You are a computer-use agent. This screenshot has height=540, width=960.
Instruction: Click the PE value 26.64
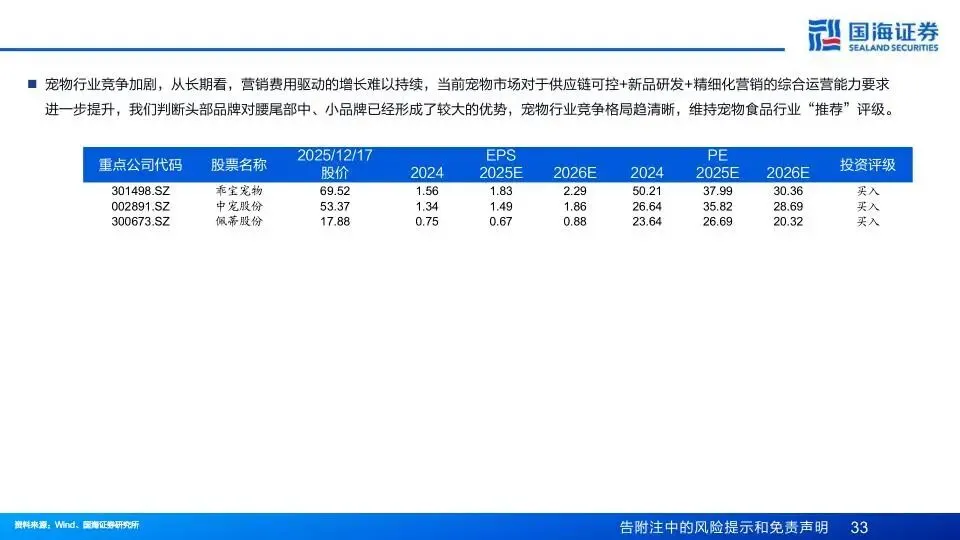click(647, 206)
